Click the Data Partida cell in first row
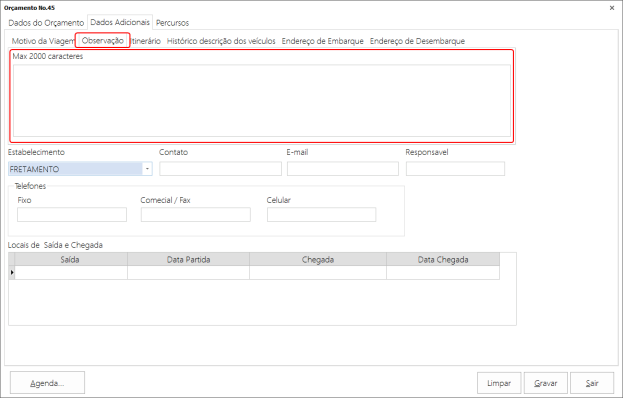This screenshot has height=399, width=624. click(188, 272)
